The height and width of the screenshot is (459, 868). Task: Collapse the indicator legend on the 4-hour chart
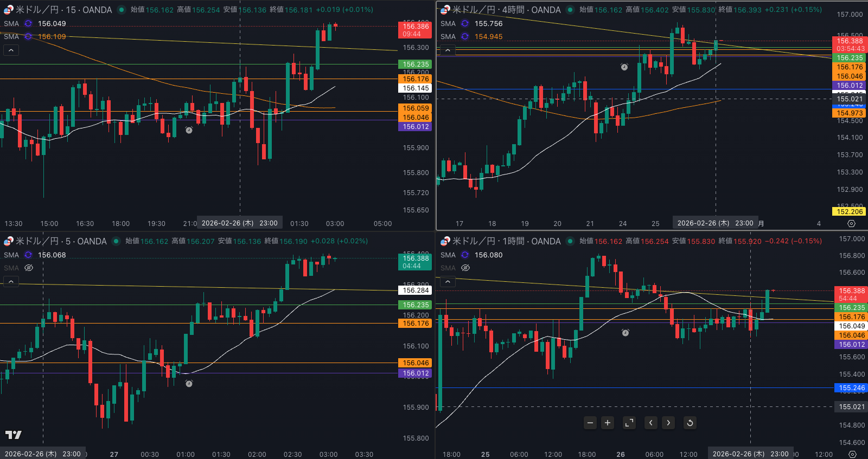point(448,50)
